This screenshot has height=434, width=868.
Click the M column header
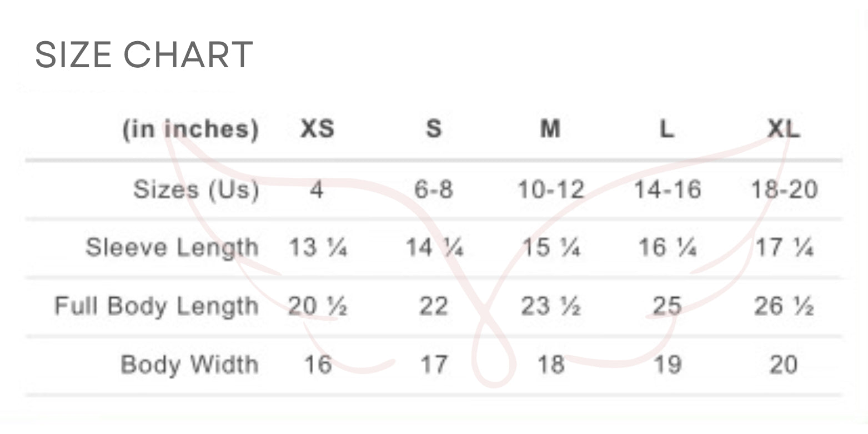(550, 129)
